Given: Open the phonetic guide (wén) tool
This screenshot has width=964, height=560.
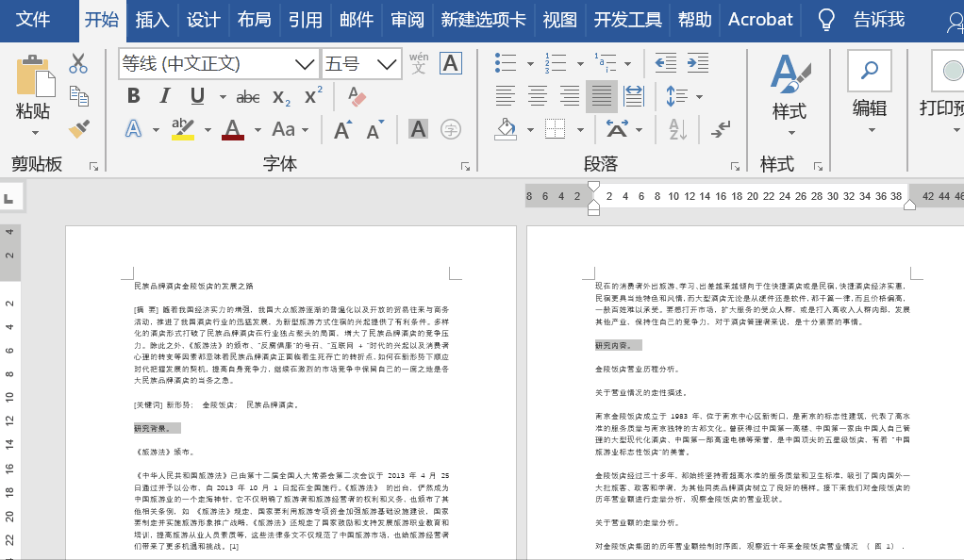Looking at the screenshot, I should point(419,63).
